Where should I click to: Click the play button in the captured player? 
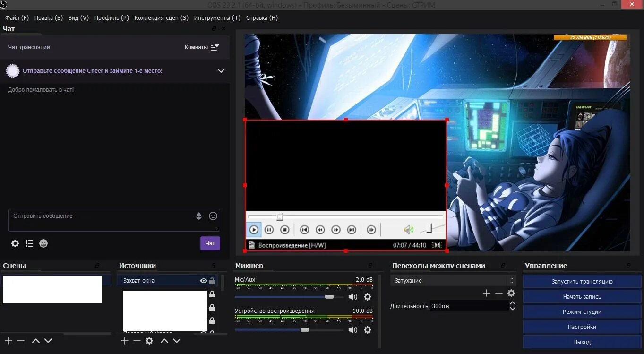coord(254,230)
